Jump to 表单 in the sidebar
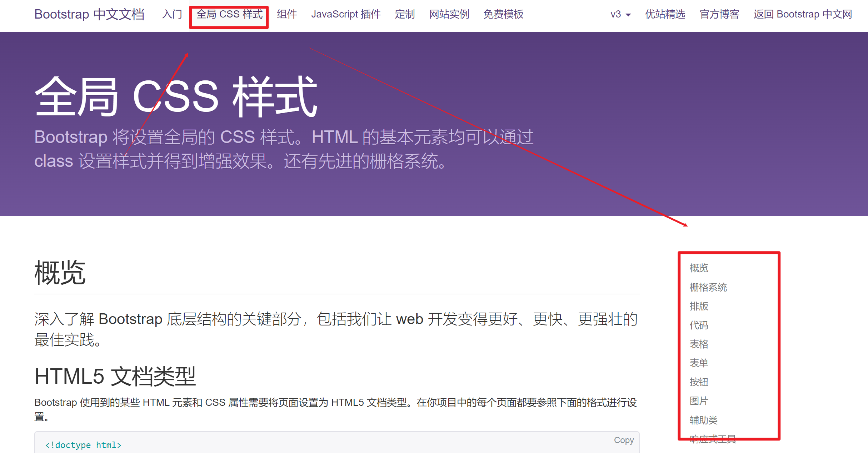Image resolution: width=868 pixels, height=453 pixels. (699, 363)
